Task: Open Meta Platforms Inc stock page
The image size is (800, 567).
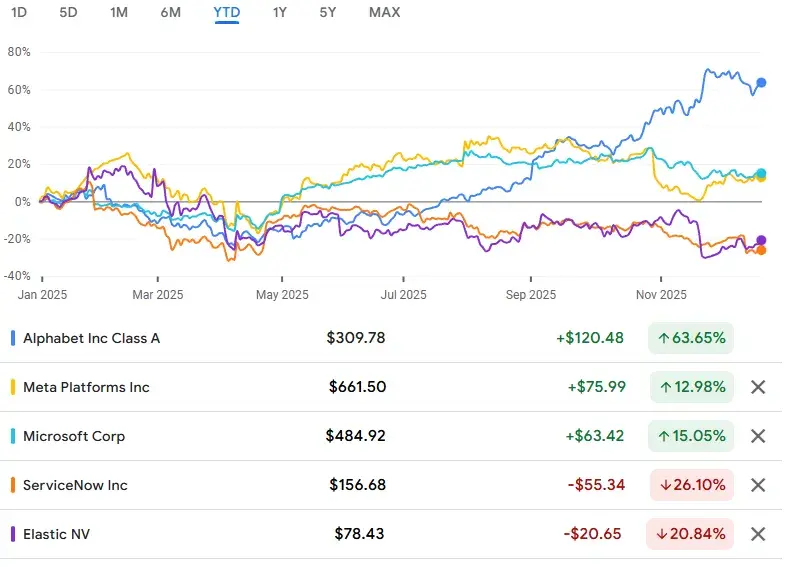Action: (86, 387)
